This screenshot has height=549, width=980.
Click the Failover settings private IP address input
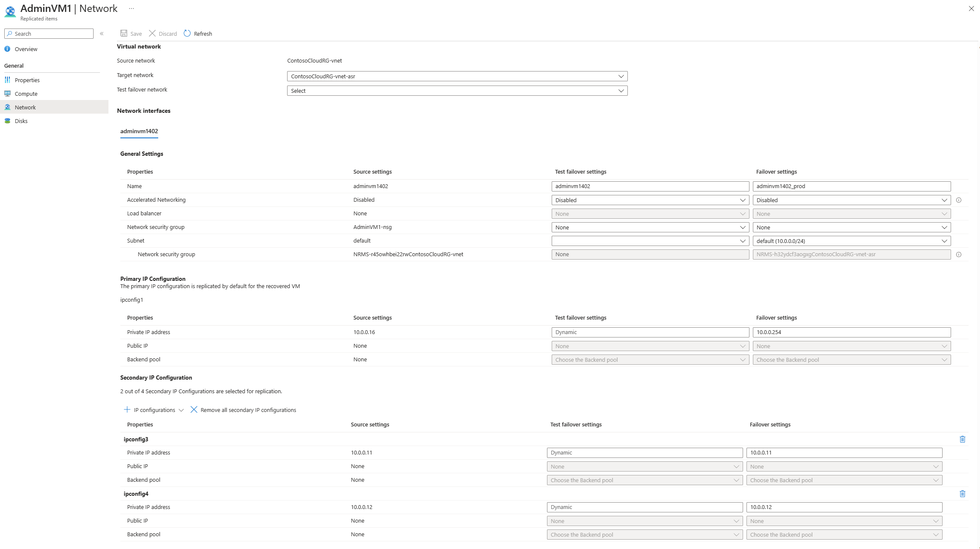(852, 332)
